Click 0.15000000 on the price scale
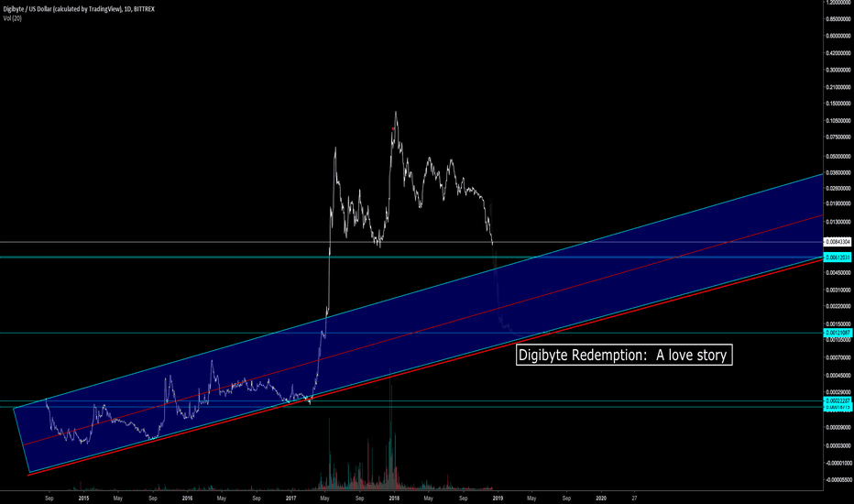Image resolution: width=854 pixels, height=504 pixels. coord(838,104)
